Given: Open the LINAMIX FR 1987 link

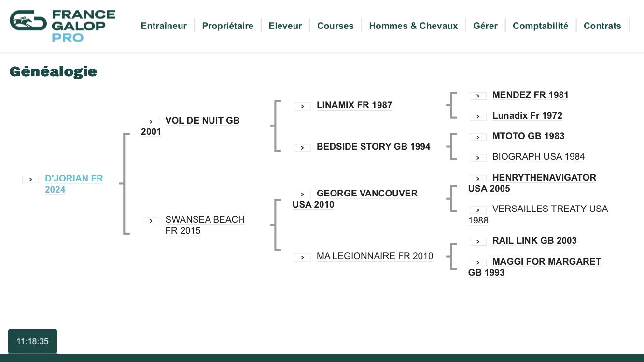Looking at the screenshot, I should (x=354, y=105).
